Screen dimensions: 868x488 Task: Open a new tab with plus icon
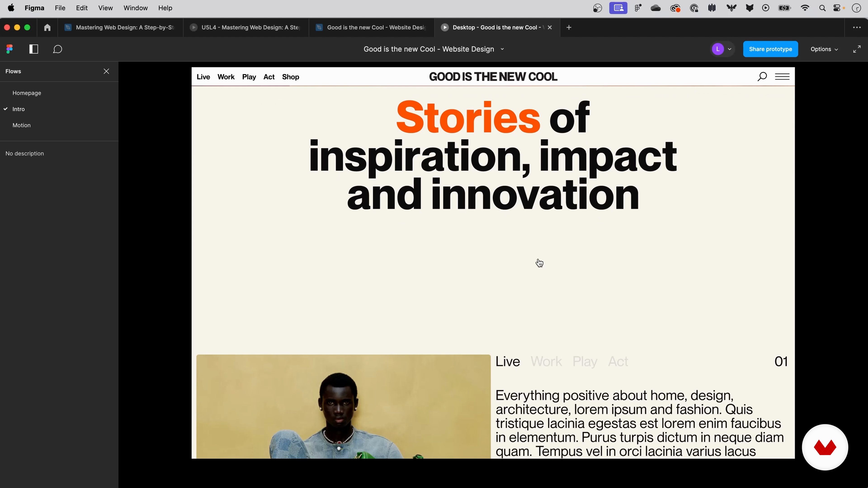click(569, 28)
